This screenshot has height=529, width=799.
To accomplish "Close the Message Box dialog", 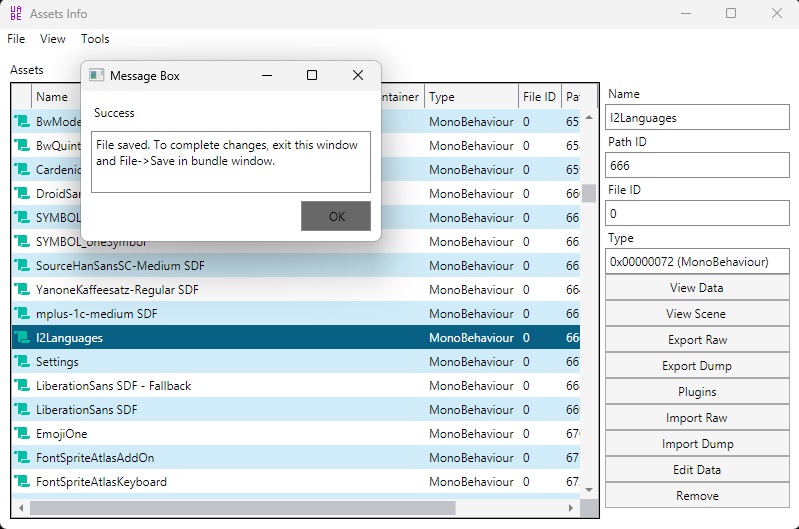I will click(358, 75).
